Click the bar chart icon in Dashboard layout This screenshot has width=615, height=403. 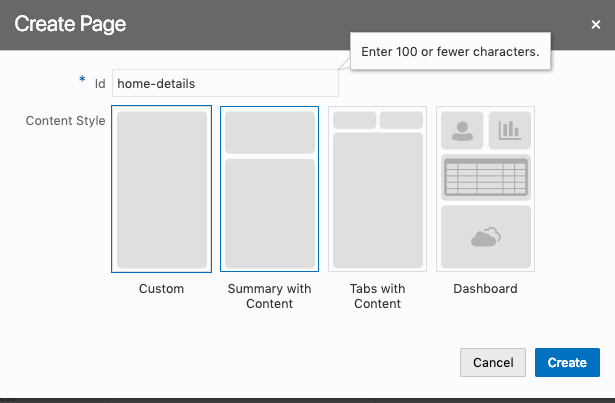510,130
